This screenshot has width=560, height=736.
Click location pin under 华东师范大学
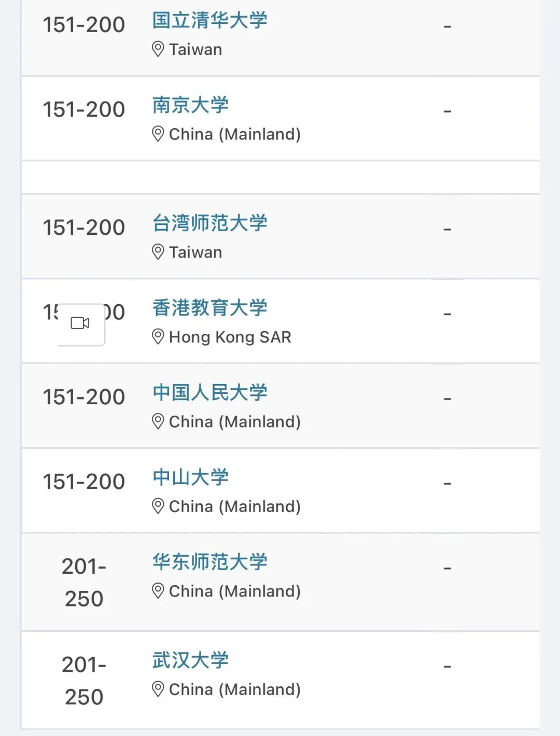pos(158,591)
